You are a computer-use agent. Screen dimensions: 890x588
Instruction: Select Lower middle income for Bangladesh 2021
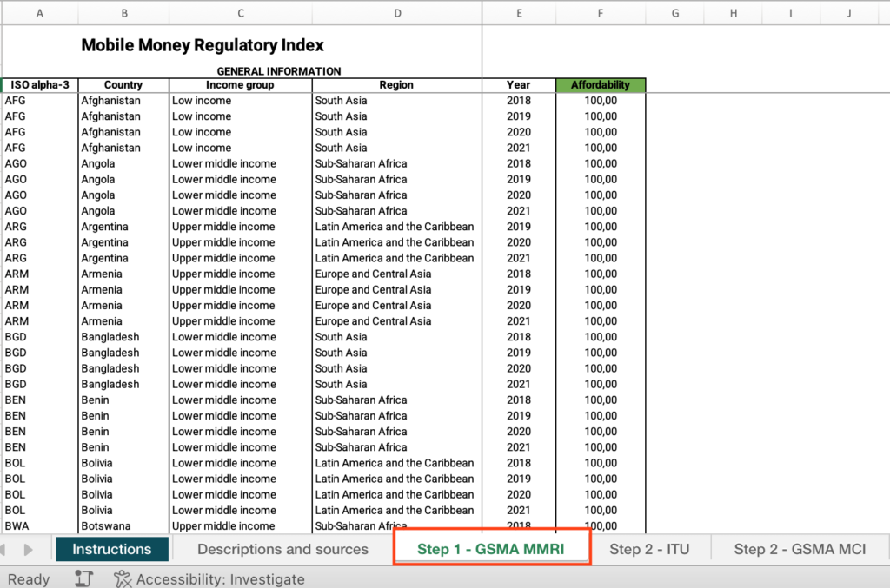coord(241,385)
